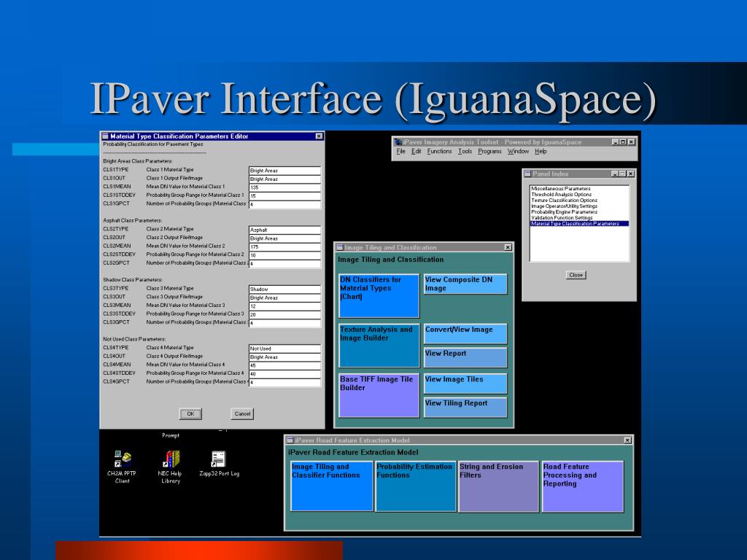747x560 pixels.
Task: Click Close in the Panel Index window
Action: (576, 275)
